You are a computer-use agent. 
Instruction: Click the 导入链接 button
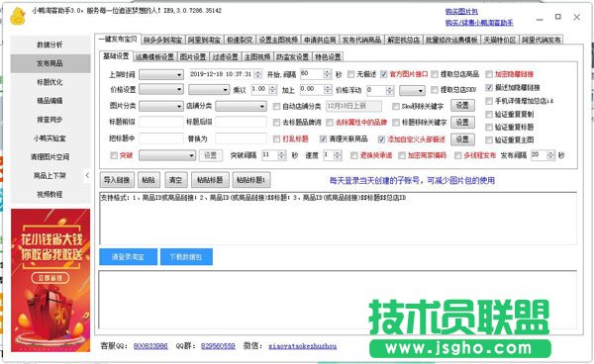pos(117,180)
